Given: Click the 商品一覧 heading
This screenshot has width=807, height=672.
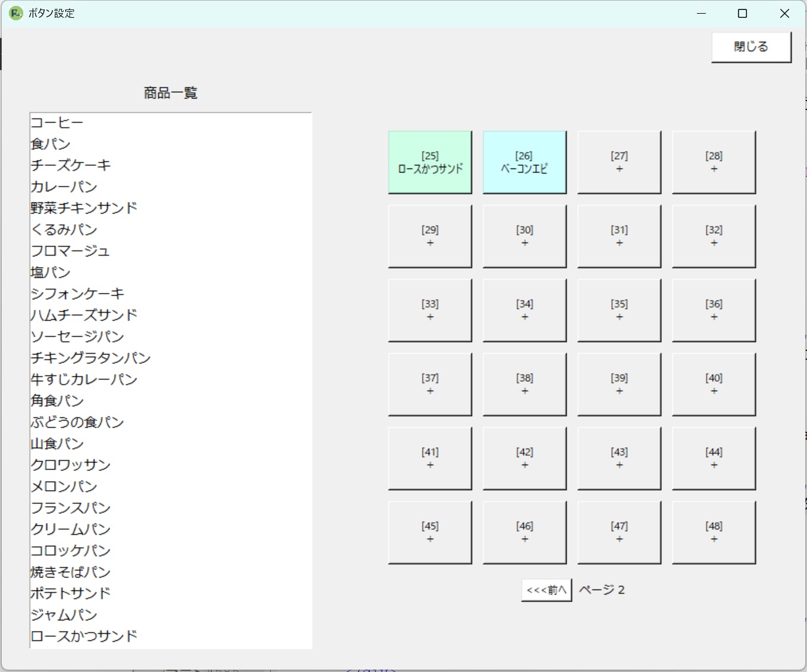Looking at the screenshot, I should pos(170,93).
